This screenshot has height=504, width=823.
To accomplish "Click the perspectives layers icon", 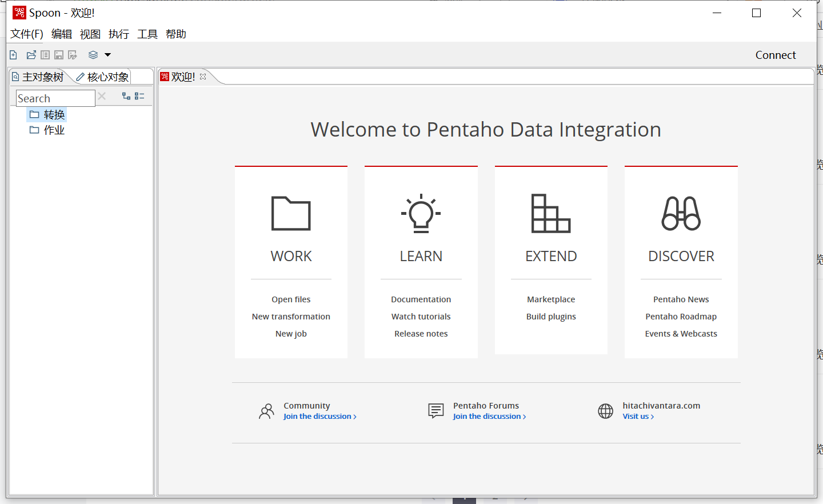I will (93, 55).
